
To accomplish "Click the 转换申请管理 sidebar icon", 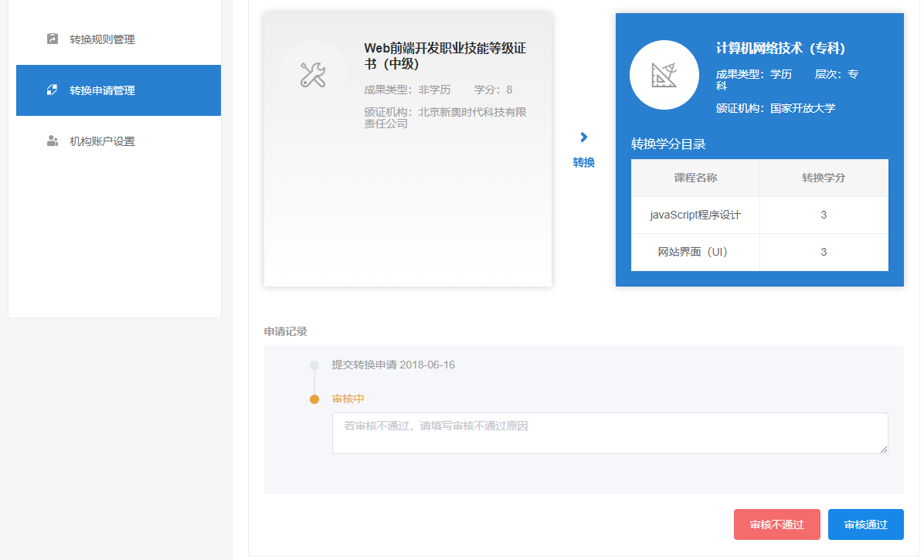I will pyautogui.click(x=53, y=90).
